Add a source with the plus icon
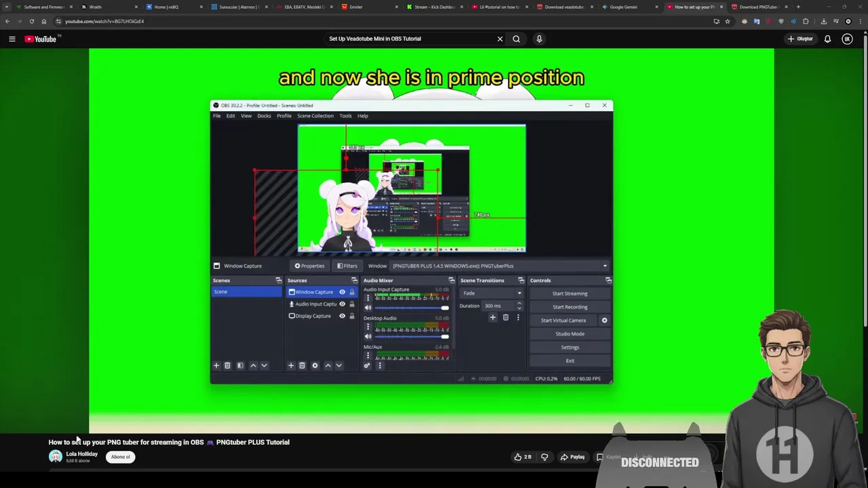This screenshot has width=868, height=488. tap(291, 365)
